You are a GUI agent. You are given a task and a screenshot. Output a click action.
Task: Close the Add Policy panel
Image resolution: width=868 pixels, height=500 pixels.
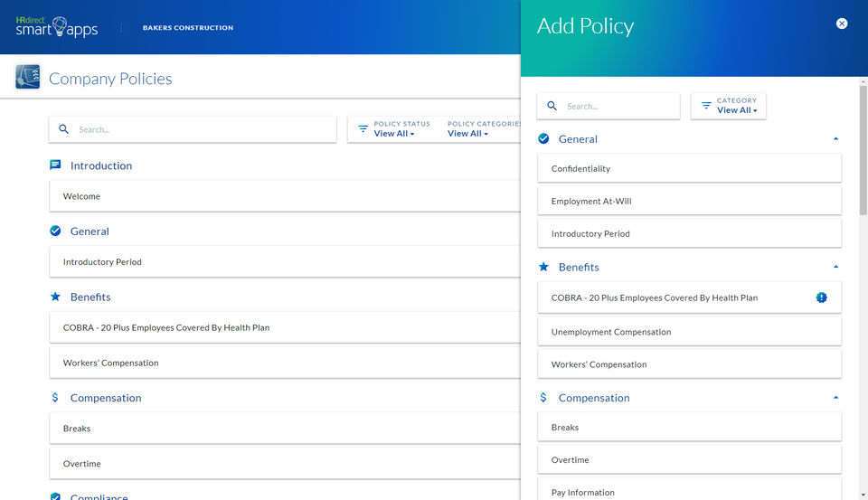coord(842,24)
